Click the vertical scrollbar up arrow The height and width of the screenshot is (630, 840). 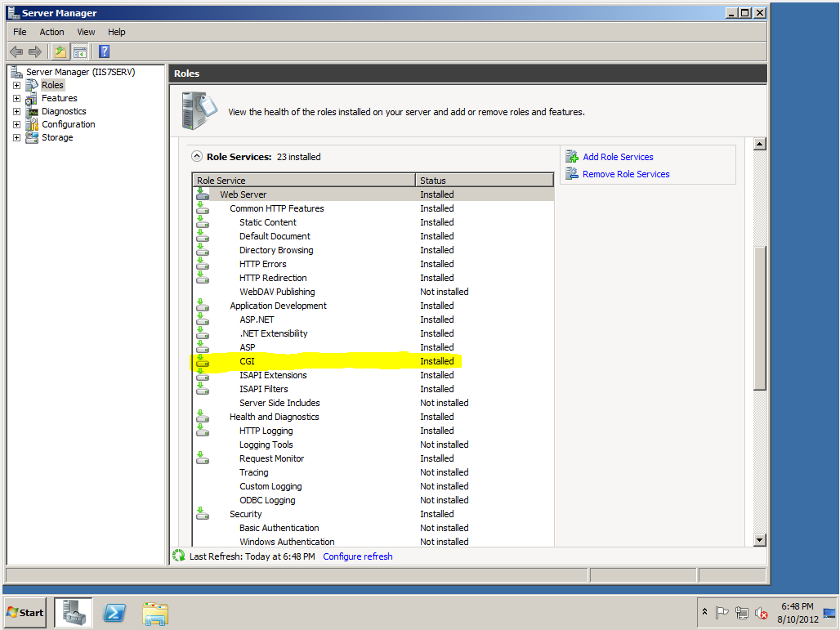coord(760,144)
